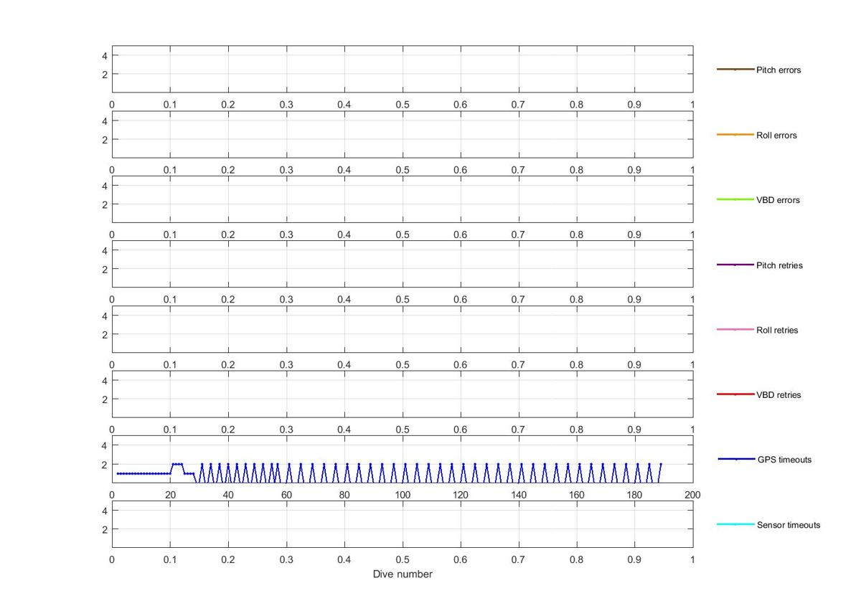Click the GPS timeouts plateau at value 2 near dive 22
Screen dimensions: 861x616
tap(177, 464)
